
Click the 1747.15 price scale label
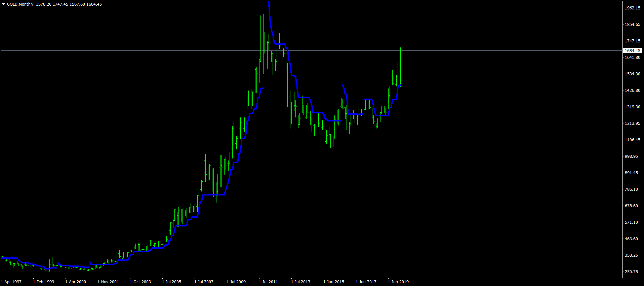click(633, 41)
